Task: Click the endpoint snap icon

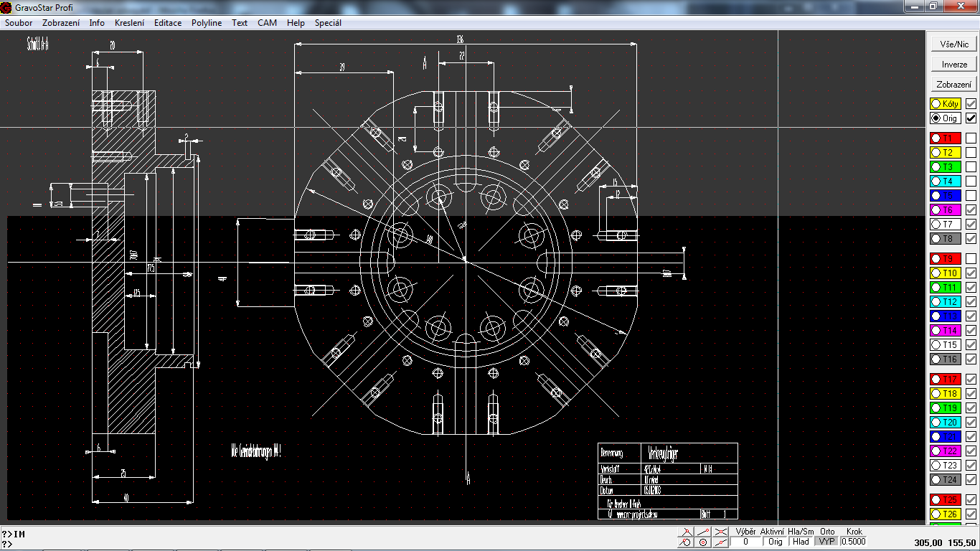Action: (x=686, y=532)
